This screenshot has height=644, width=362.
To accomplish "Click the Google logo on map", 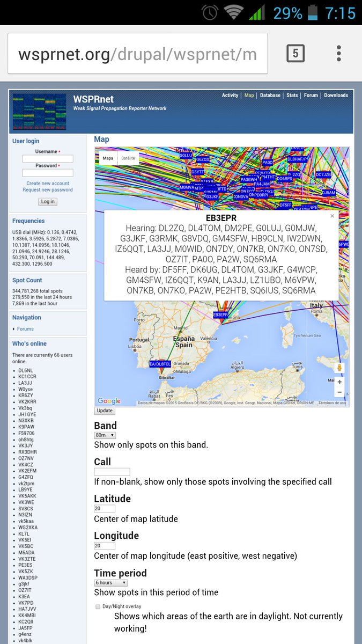I will tap(109, 401).
